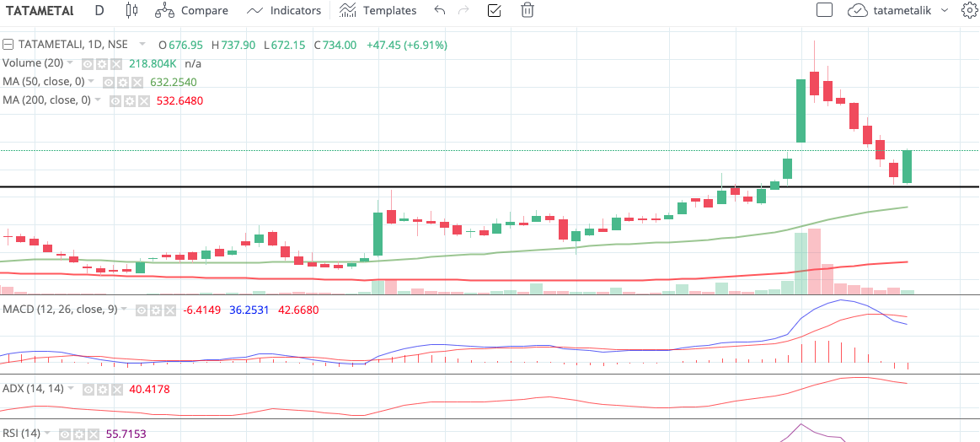Click the MA (50, close, 0) legend label

tap(43, 82)
